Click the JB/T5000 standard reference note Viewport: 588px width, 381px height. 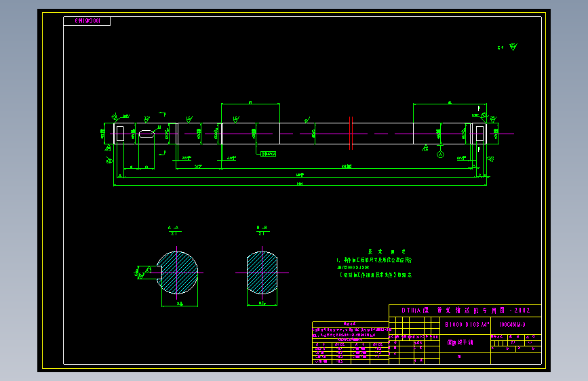[x=353, y=268]
